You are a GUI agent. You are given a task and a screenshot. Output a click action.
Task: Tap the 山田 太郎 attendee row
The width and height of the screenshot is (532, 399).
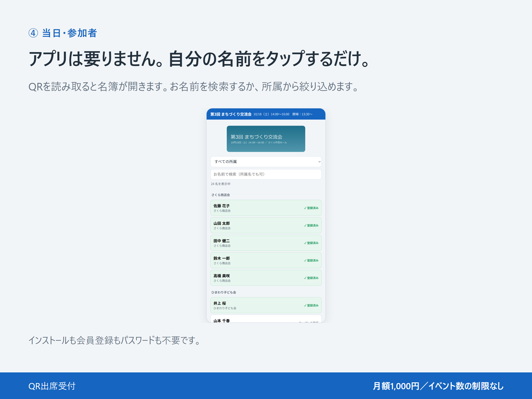[266, 225]
